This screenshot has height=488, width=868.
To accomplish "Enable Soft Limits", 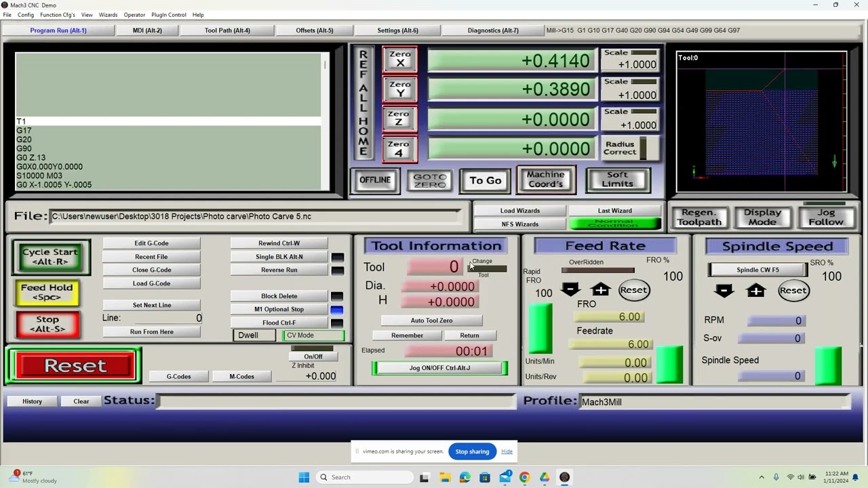I will (617, 180).
